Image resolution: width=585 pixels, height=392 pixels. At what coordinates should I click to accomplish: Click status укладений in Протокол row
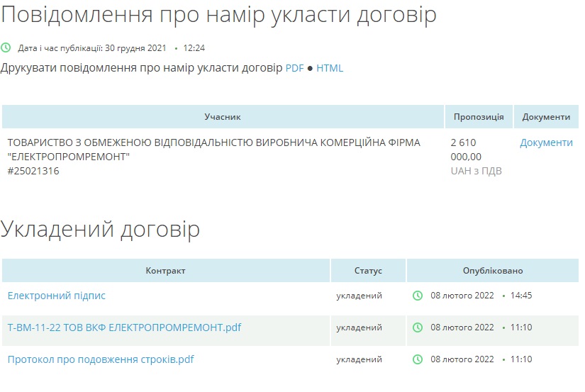(359, 359)
